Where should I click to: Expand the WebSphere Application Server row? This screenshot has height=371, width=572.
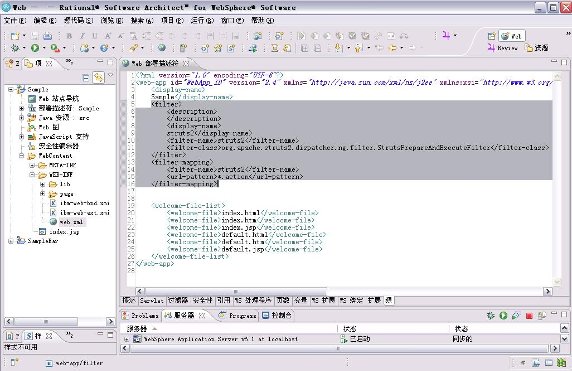pyautogui.click(x=127, y=339)
